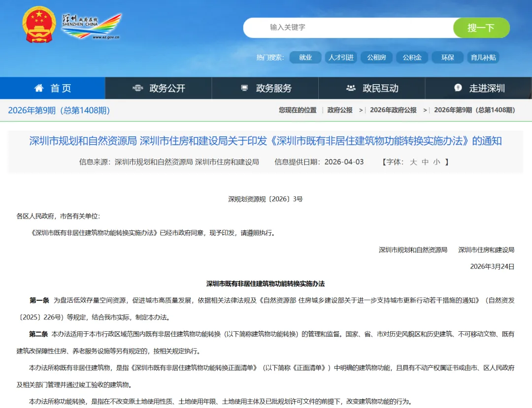Focus the 输入关键字 search field
This screenshot has height=408, width=532.
click(348, 28)
